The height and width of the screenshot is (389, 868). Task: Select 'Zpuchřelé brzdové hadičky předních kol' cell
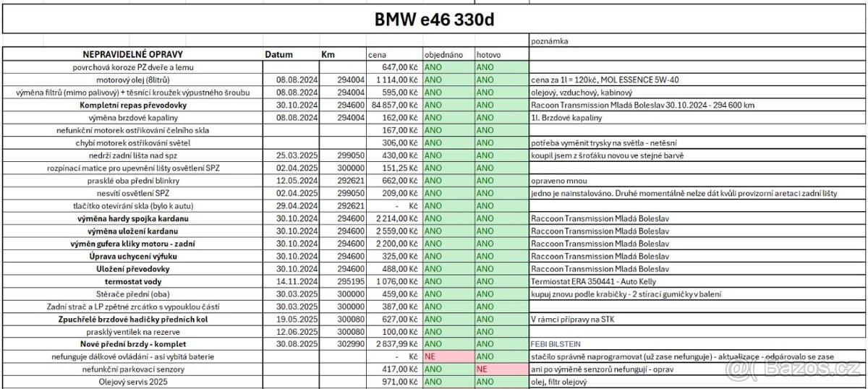(132, 318)
